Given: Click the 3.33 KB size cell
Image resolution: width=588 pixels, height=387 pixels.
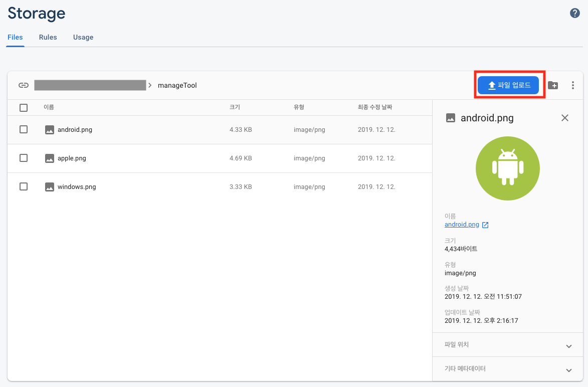Looking at the screenshot, I should click(241, 187).
